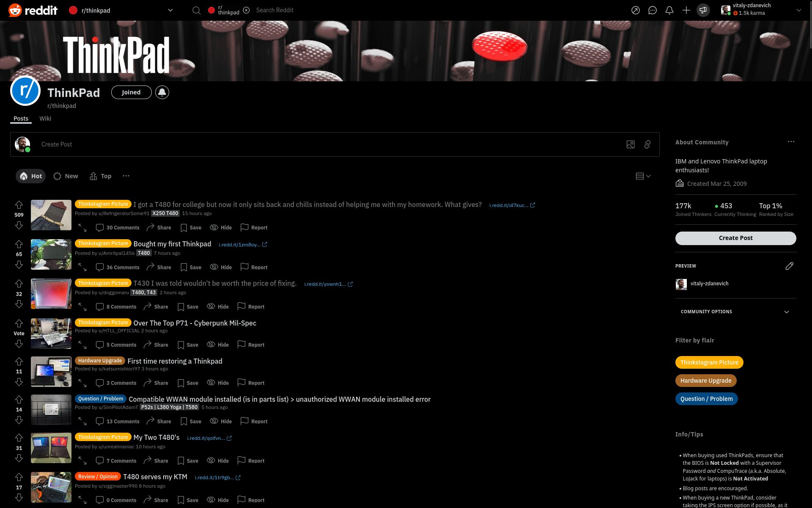The image size is (812, 508).
Task: Toggle the Hot sort filter
Action: pyautogui.click(x=31, y=176)
